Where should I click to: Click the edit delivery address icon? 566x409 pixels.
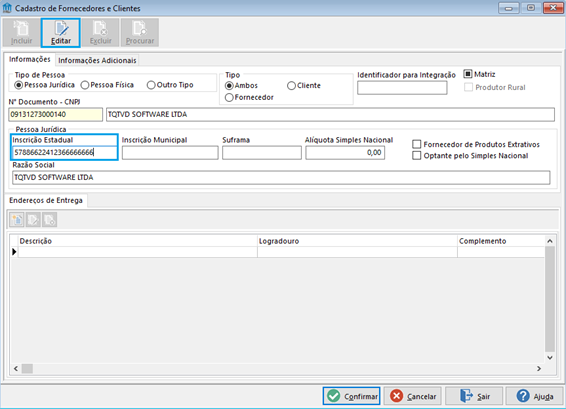point(33,220)
